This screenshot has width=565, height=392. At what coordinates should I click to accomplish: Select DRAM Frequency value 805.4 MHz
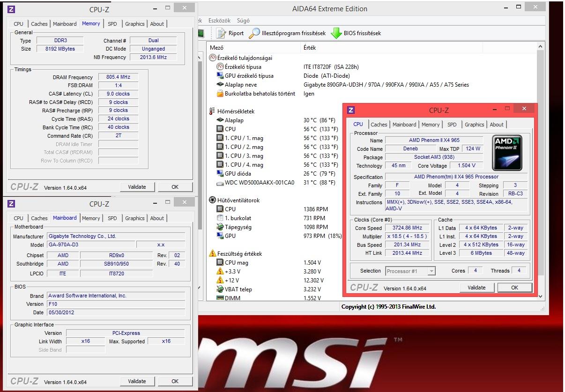click(118, 77)
